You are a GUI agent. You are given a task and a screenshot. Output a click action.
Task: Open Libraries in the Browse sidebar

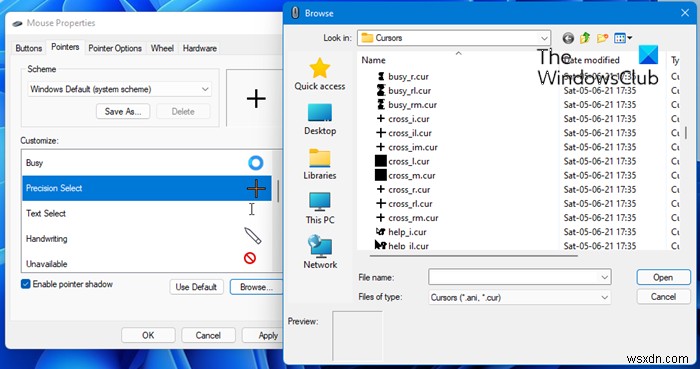(320, 164)
